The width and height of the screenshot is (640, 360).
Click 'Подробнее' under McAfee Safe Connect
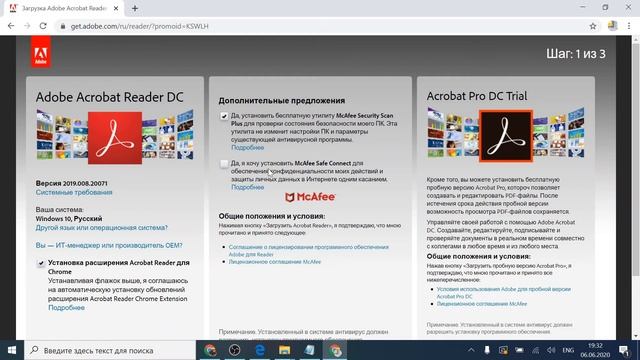tap(247, 187)
